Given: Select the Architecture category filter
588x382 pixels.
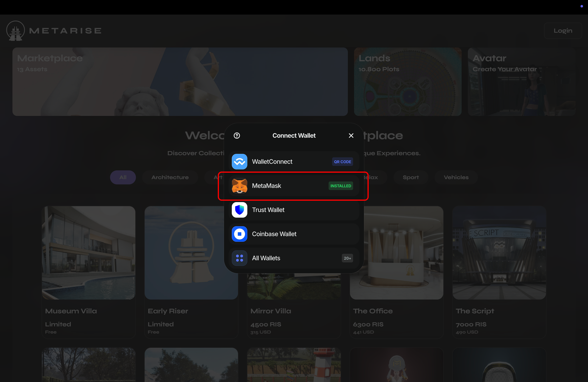Looking at the screenshot, I should tap(170, 177).
